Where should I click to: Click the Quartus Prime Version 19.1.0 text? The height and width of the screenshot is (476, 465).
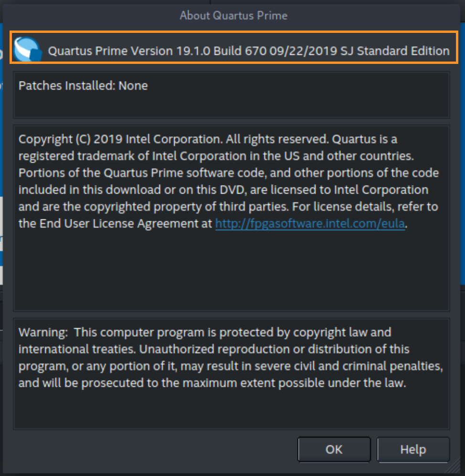coord(129,51)
